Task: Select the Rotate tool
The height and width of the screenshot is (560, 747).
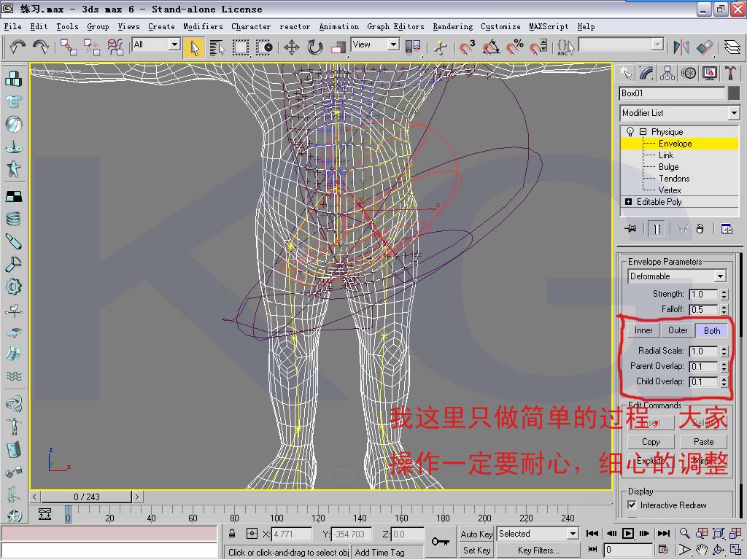Action: (315, 47)
